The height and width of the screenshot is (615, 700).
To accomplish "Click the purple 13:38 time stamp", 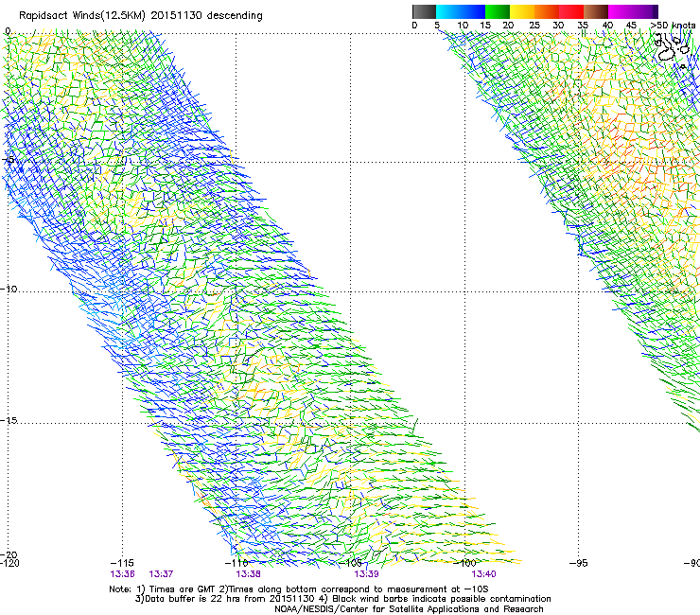I will (248, 574).
